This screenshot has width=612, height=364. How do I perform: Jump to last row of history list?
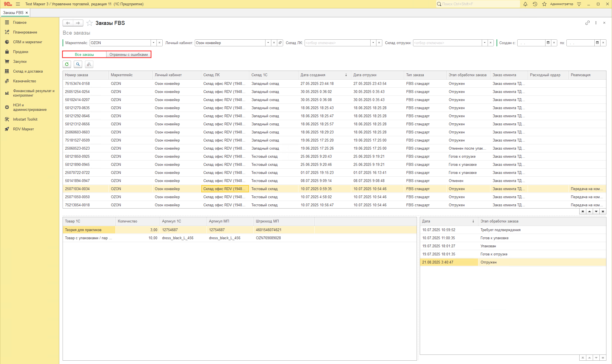coord(603,358)
